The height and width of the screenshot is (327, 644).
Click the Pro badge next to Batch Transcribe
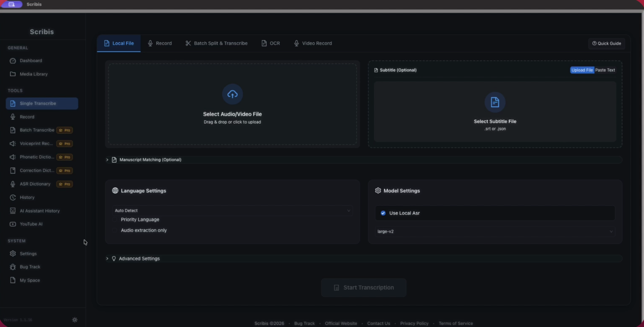point(64,130)
